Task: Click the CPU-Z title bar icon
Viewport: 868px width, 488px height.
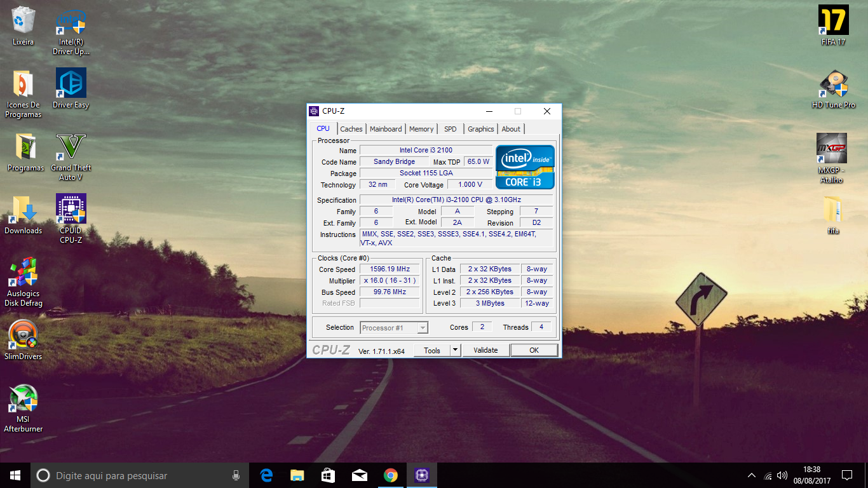Action: point(314,111)
